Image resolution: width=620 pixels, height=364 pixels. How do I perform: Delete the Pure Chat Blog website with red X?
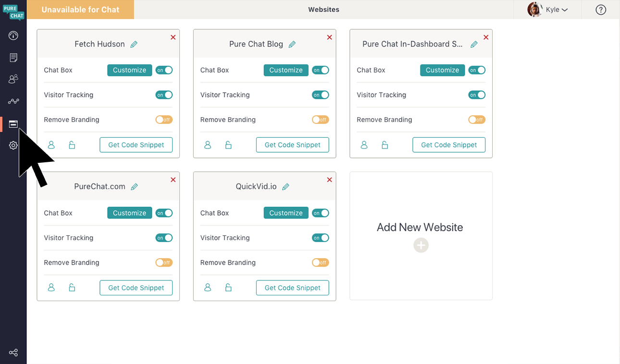(329, 37)
